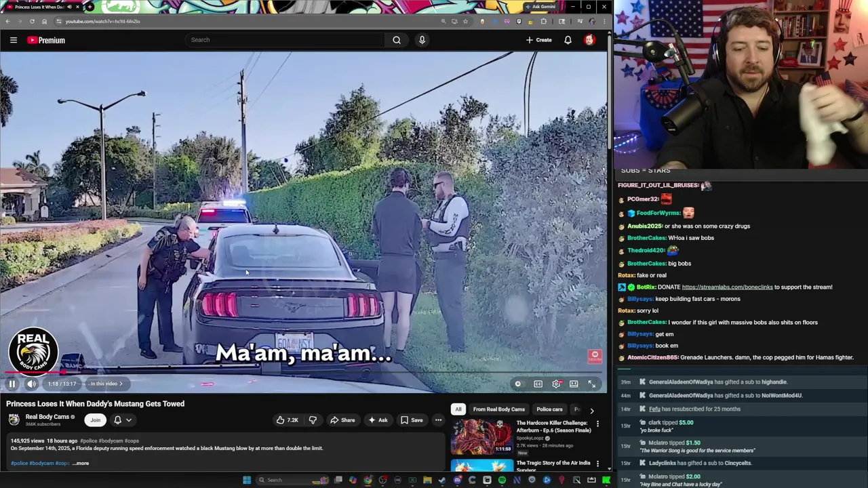Viewport: 868px width, 488px height.
Task: Focus the YouTube Search field
Action: click(285, 40)
